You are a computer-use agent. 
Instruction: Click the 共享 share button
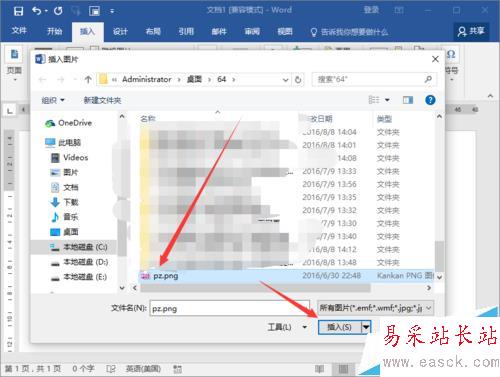pos(471,31)
